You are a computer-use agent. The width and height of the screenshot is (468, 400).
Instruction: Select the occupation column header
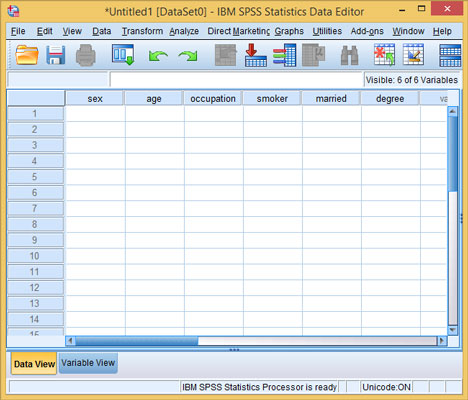[x=213, y=99]
